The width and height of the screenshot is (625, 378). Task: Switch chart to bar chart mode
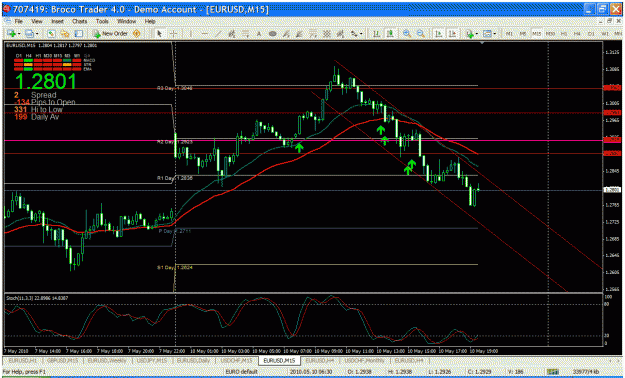pyautogui.click(x=376, y=34)
